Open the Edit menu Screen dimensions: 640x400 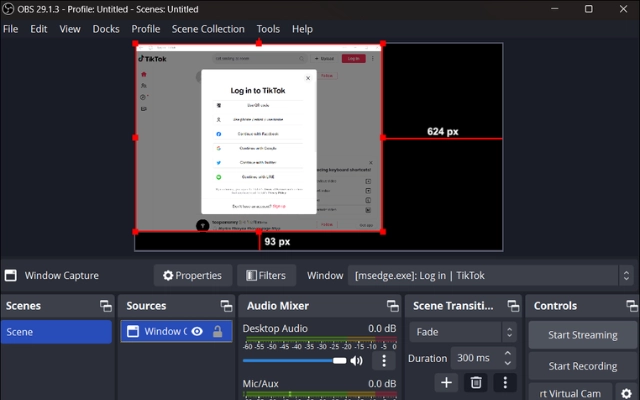pyautogui.click(x=39, y=29)
